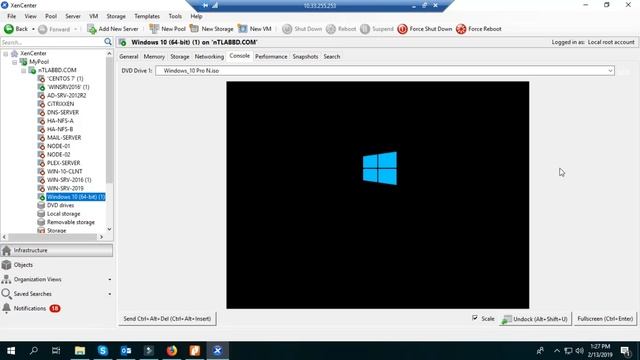Click the tree horizontal scrollbar
Screen dimensions: 640x360
pyautogui.click(x=52, y=237)
